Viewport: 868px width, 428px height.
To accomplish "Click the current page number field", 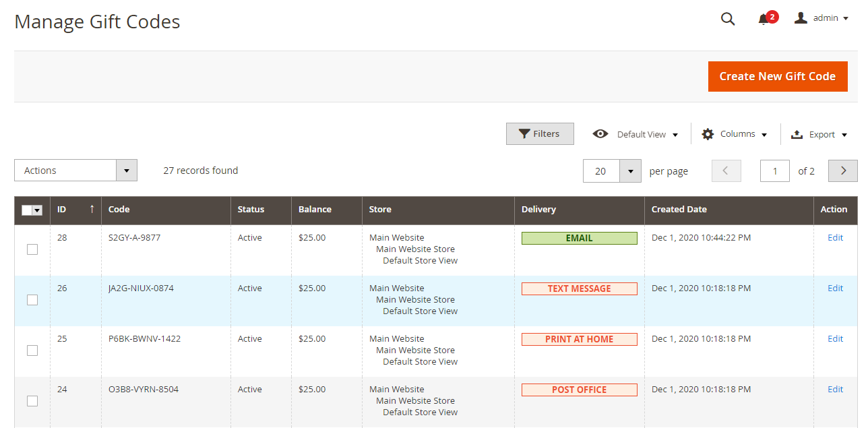I will [774, 171].
